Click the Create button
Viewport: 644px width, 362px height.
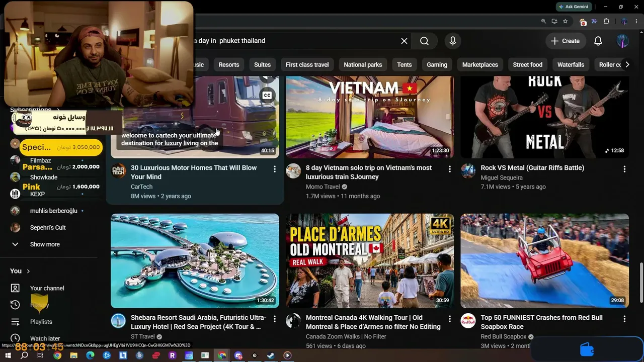tap(566, 41)
